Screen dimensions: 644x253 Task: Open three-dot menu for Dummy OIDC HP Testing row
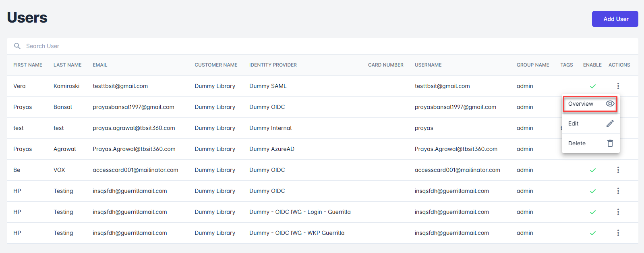[x=618, y=191]
